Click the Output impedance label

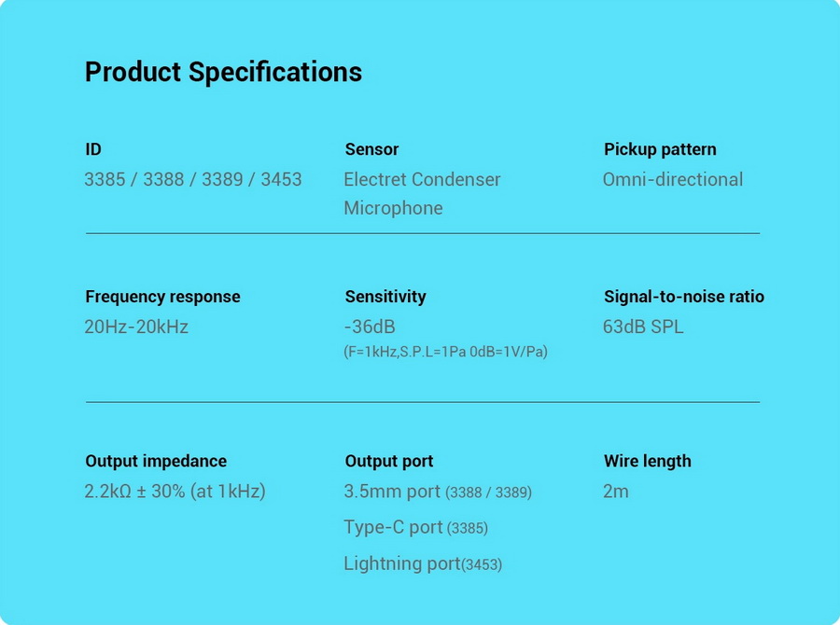[156, 461]
